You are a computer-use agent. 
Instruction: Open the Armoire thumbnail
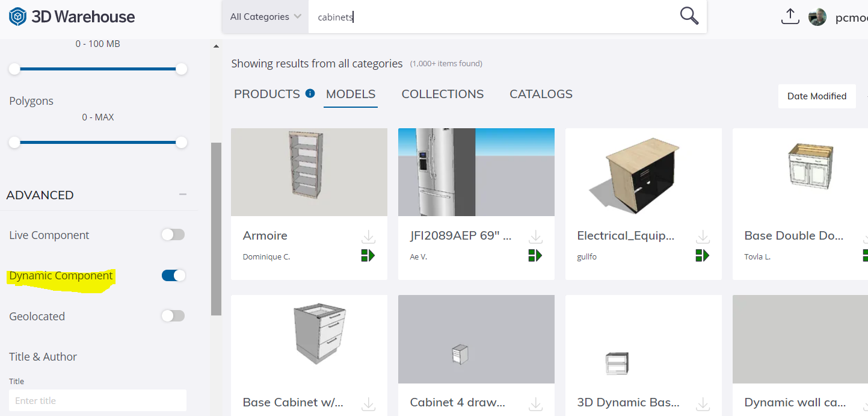point(309,172)
